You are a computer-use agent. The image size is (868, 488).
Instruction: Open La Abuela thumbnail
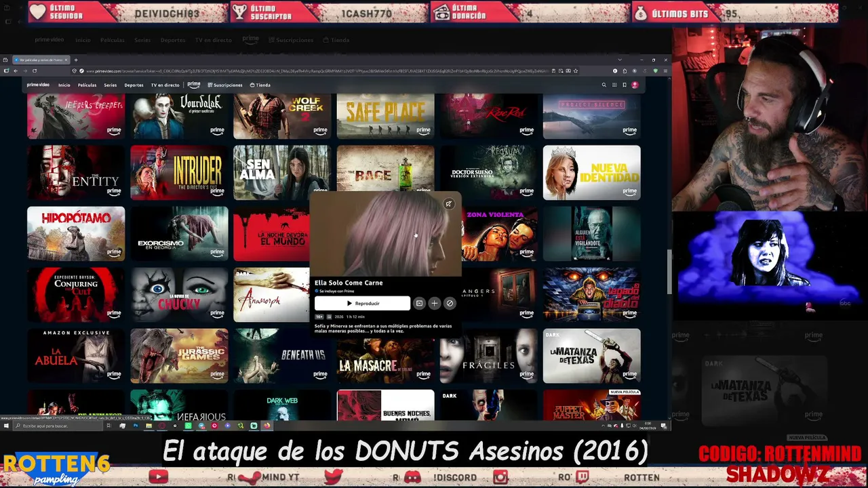pos(76,356)
